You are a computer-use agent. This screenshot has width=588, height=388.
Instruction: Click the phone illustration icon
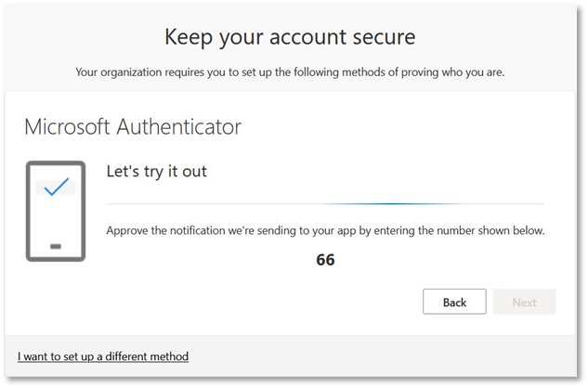click(x=57, y=211)
